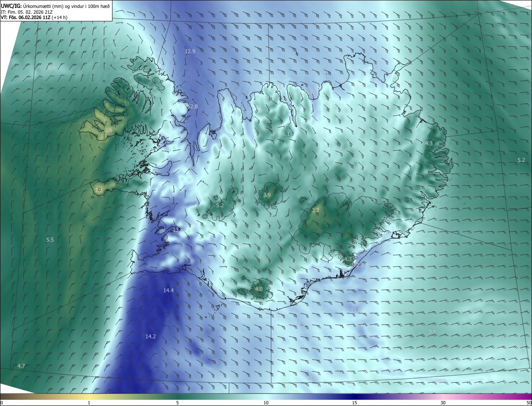Click the 6.1 value in north Iceland
Screen dimensions: 532x406
click(x=286, y=134)
